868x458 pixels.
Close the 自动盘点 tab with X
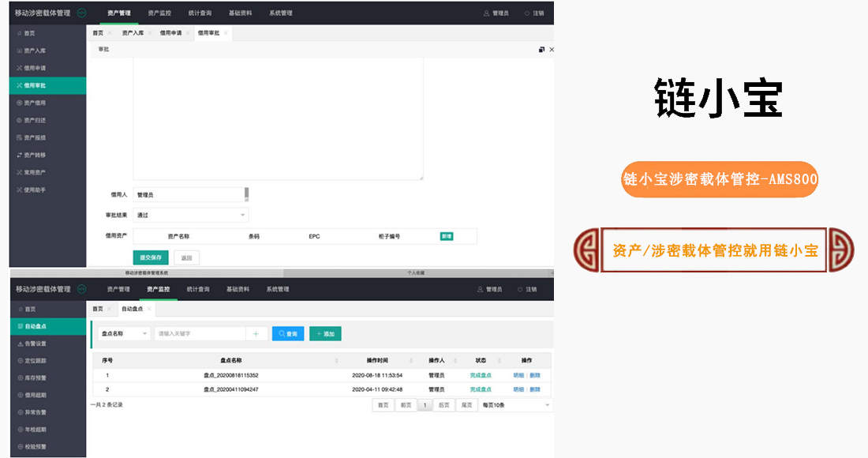148,309
